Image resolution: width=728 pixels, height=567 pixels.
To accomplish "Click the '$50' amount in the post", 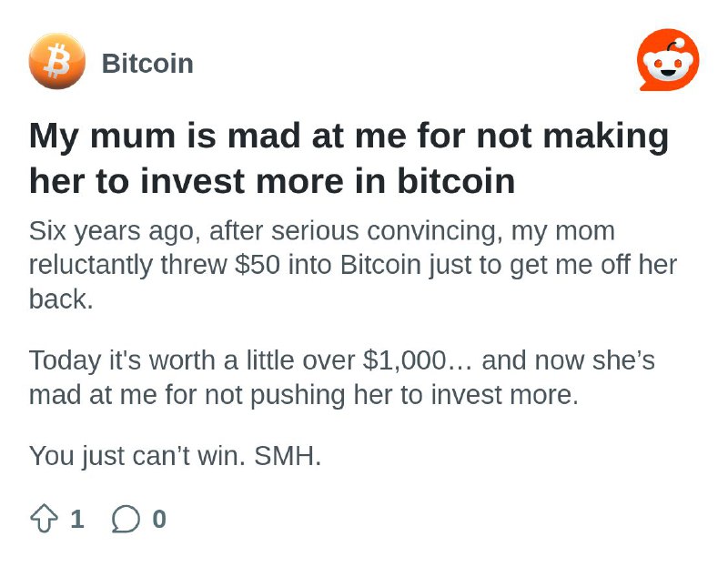I will pyautogui.click(x=258, y=265).
